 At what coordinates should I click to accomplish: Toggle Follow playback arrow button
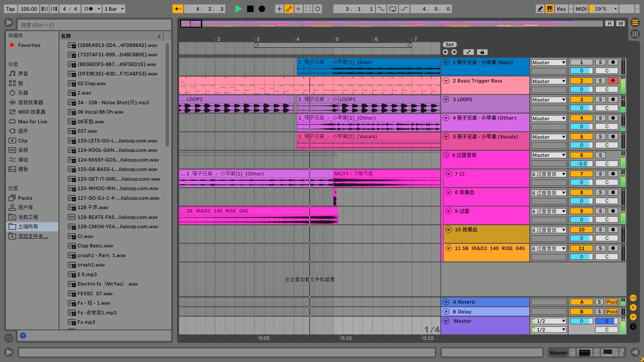click(x=178, y=9)
